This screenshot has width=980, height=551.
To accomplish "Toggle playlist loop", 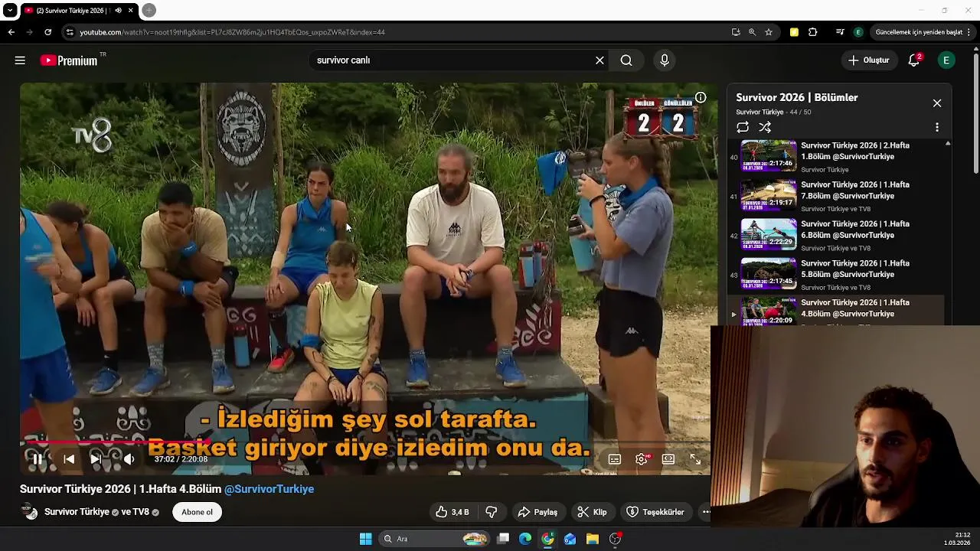I will coord(743,127).
